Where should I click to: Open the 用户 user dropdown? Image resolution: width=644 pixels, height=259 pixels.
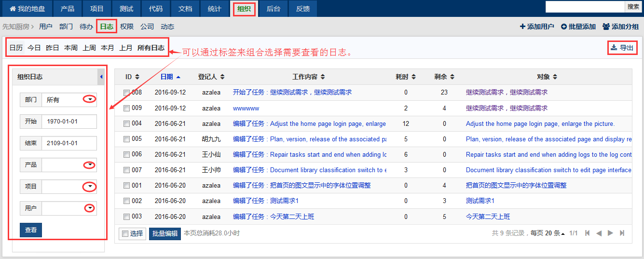point(89,208)
